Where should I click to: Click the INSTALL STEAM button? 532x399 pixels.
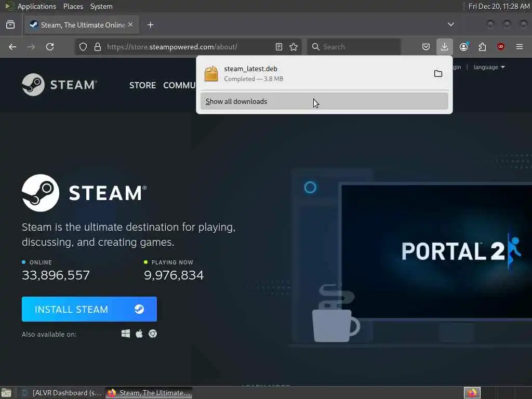(x=89, y=309)
